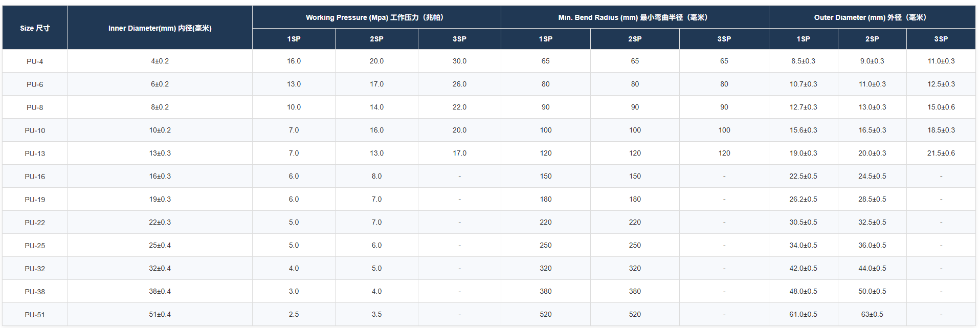This screenshot has height=328, width=980.
Task: Select the 1SP header under Working Pressure
Action: point(294,39)
